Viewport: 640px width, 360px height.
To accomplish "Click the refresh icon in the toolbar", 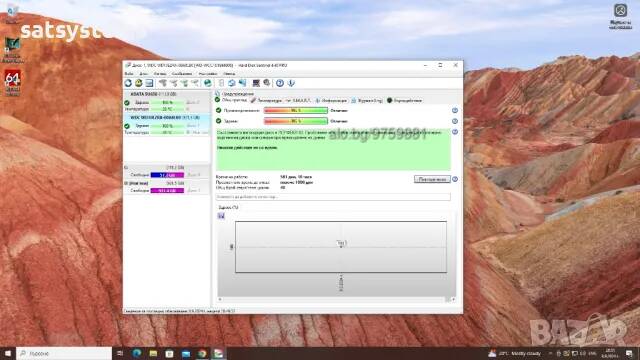I will 128,83.
